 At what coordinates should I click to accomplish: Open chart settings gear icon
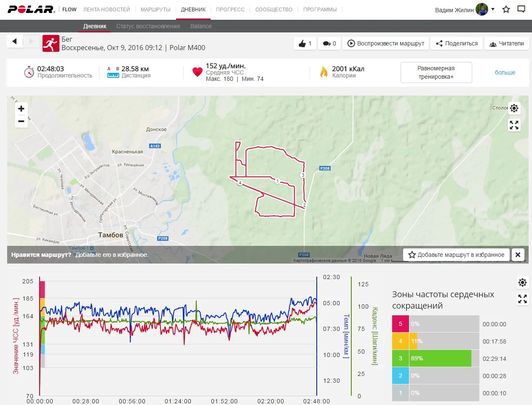pyautogui.click(x=523, y=282)
